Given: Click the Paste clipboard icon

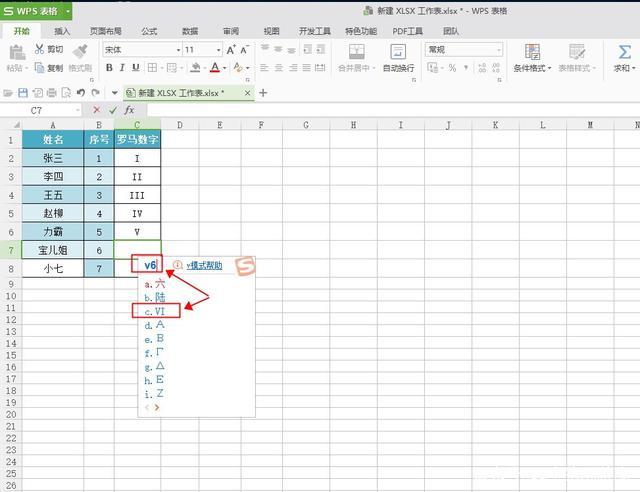Looking at the screenshot, I should pyautogui.click(x=17, y=53).
